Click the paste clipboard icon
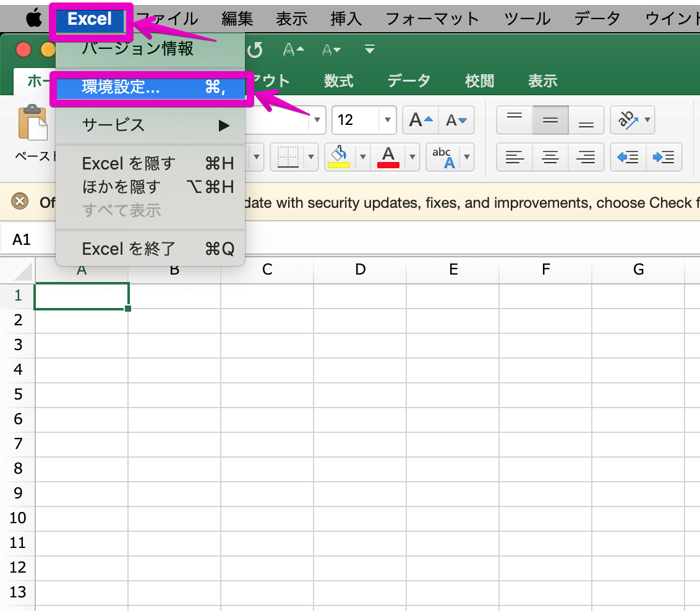This screenshot has height=611, width=700. [x=33, y=122]
